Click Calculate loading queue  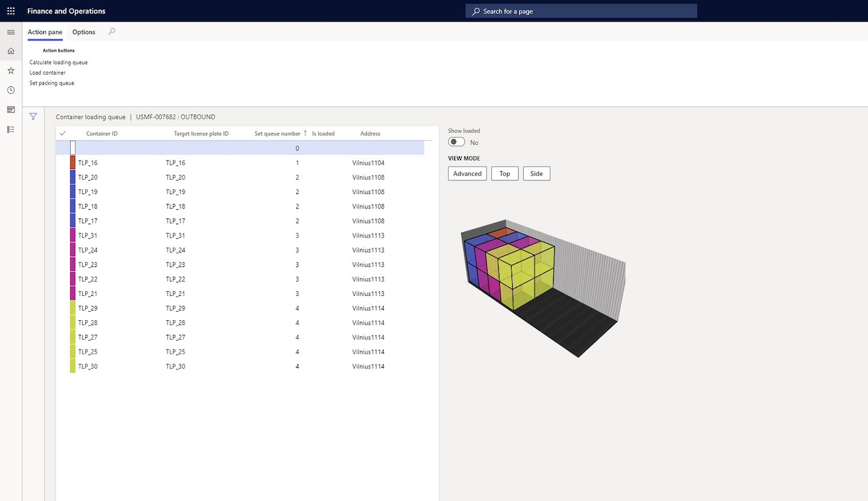[x=58, y=63]
